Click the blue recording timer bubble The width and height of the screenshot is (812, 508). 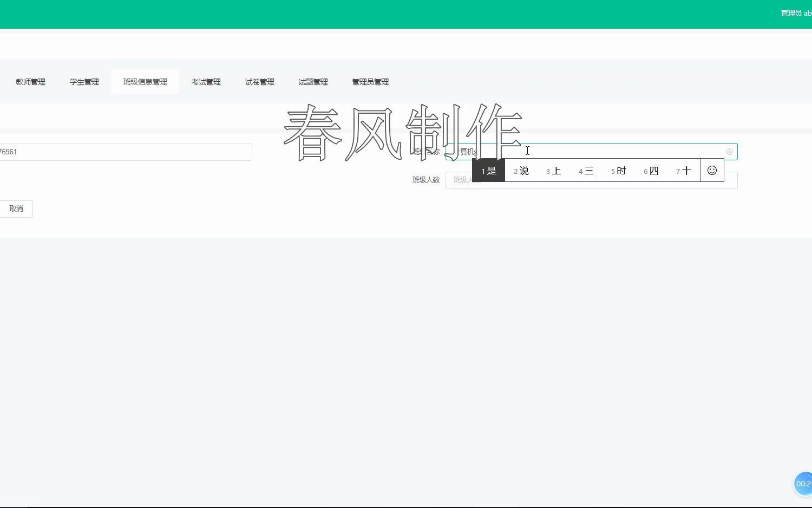pos(803,484)
